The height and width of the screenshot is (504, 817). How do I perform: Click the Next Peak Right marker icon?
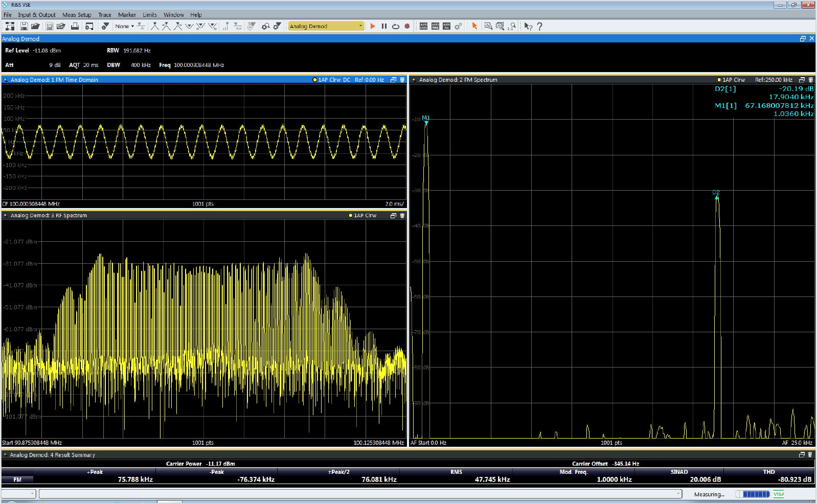pos(177,26)
